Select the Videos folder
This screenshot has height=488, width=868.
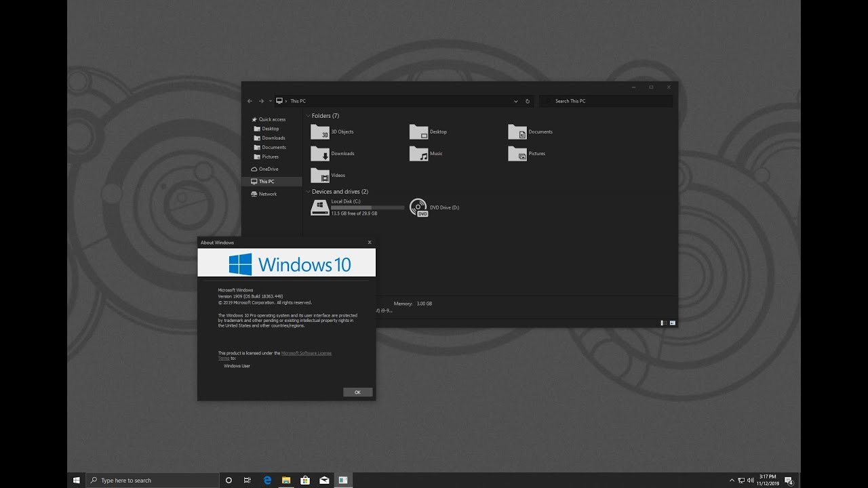point(328,175)
